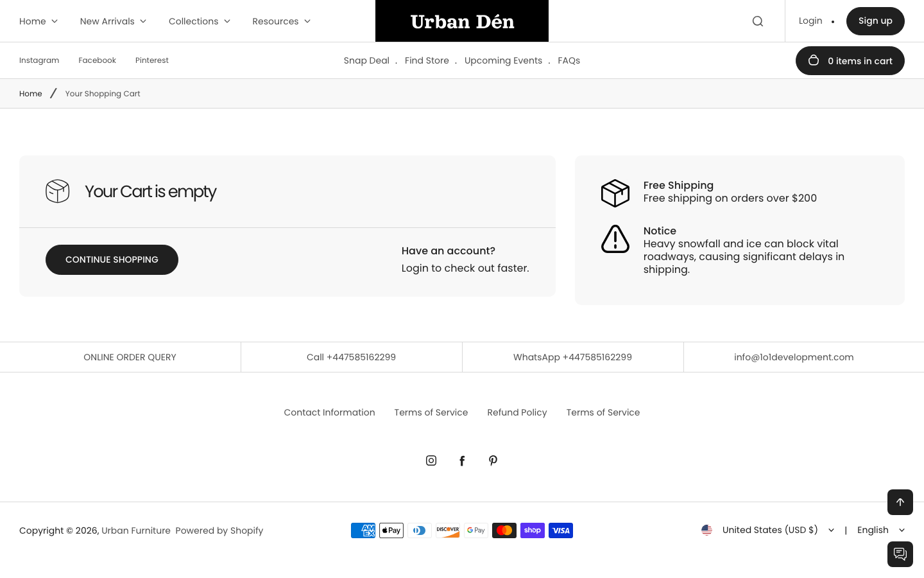924x578 pixels.
Task: Click the empty cart box icon
Action: tap(58, 191)
